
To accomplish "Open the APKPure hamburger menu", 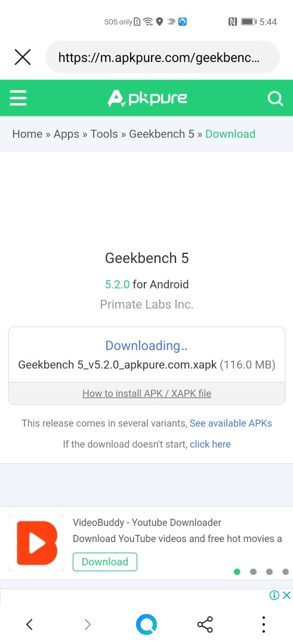I will pos(18,98).
